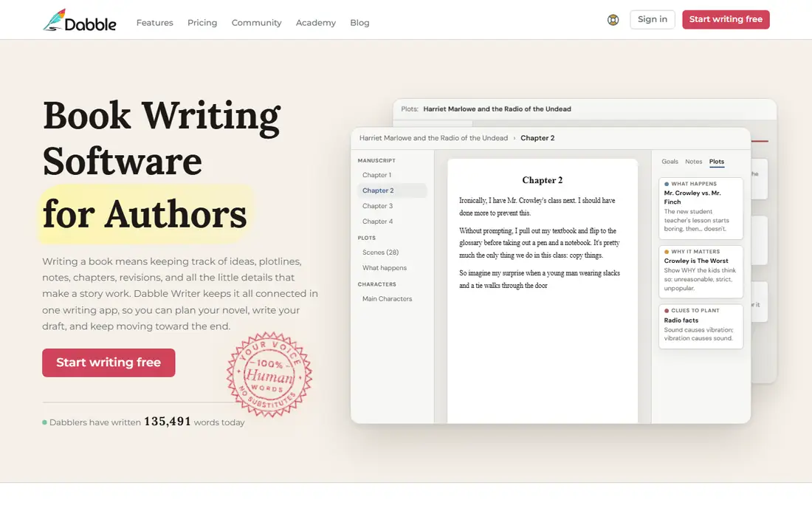Screen dimensions: 812x508
Task: Click Chapter 2 in the breadcrumb
Action: (x=537, y=138)
